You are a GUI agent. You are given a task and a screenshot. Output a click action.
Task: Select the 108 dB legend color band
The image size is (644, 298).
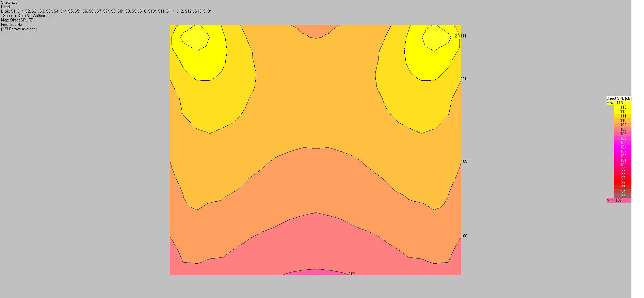tap(623, 129)
